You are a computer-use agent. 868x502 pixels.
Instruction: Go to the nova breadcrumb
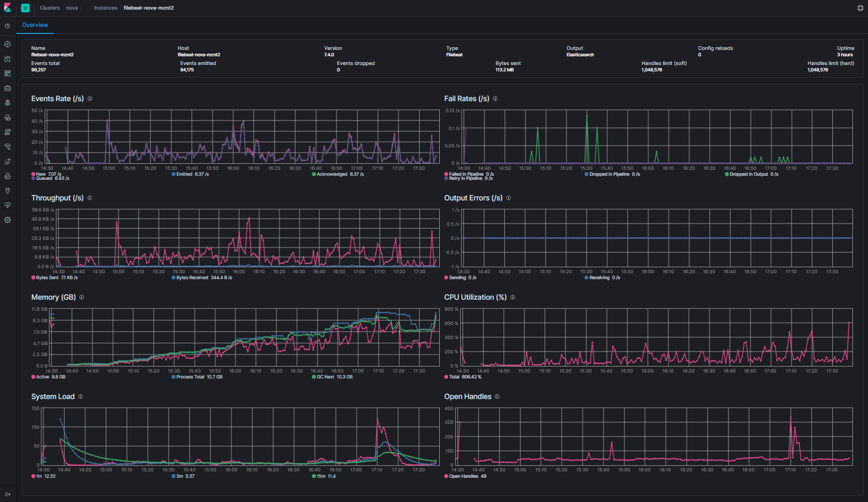[72, 8]
